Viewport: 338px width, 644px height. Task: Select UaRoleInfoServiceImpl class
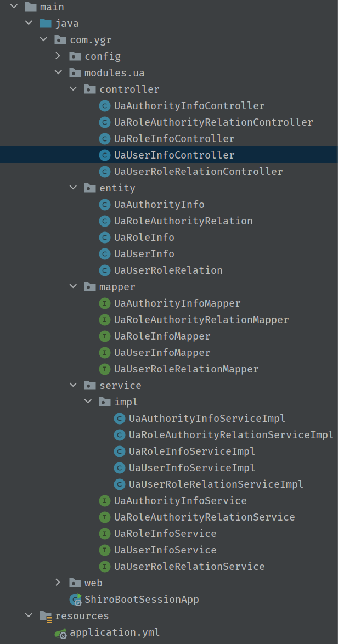pos(192,451)
